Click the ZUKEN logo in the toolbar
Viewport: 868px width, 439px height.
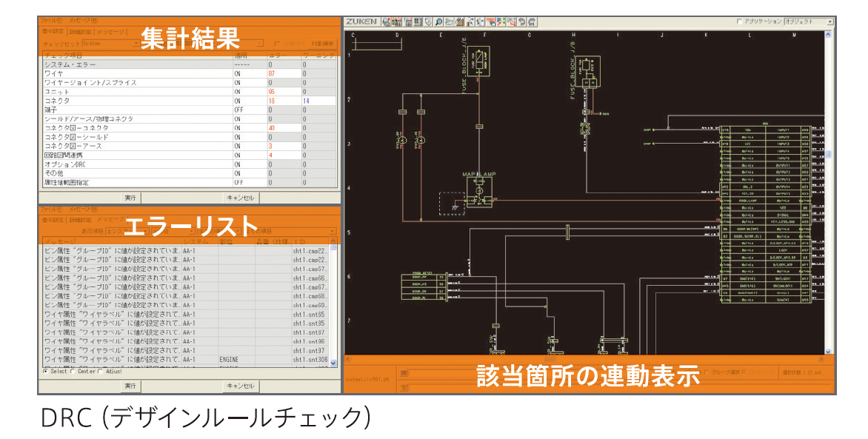coord(361,21)
